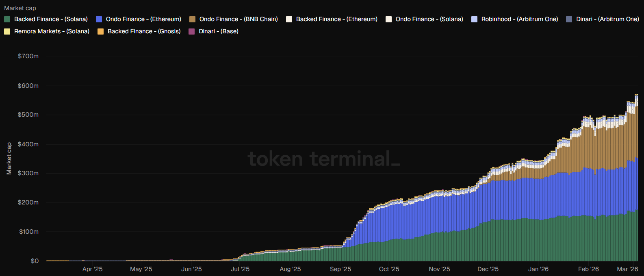
Task: Click the Apr '25 x-axis label
Action: pyautogui.click(x=93, y=269)
